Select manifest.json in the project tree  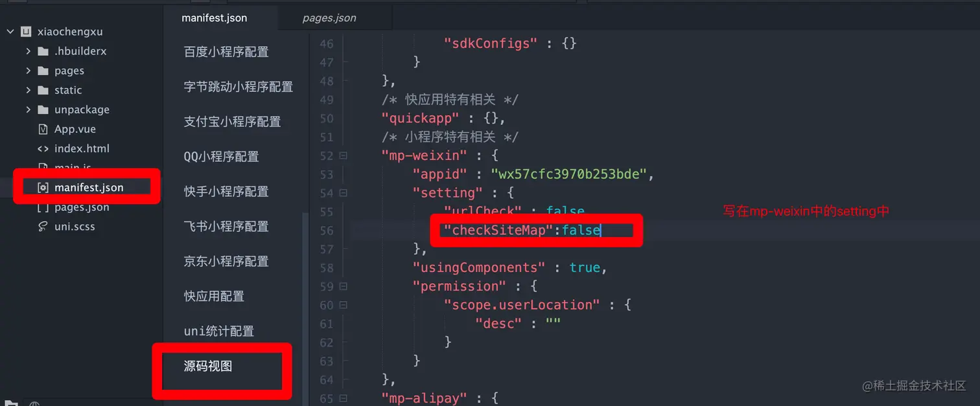(89, 187)
